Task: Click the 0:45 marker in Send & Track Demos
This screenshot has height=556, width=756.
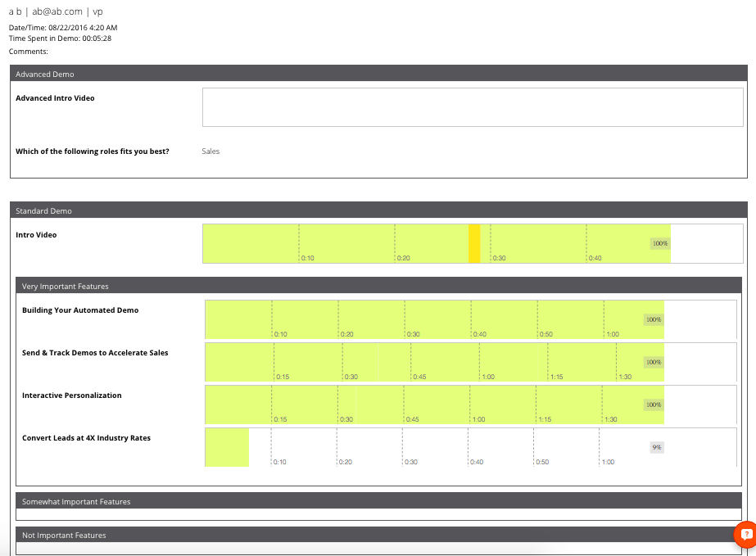Action: (419, 377)
